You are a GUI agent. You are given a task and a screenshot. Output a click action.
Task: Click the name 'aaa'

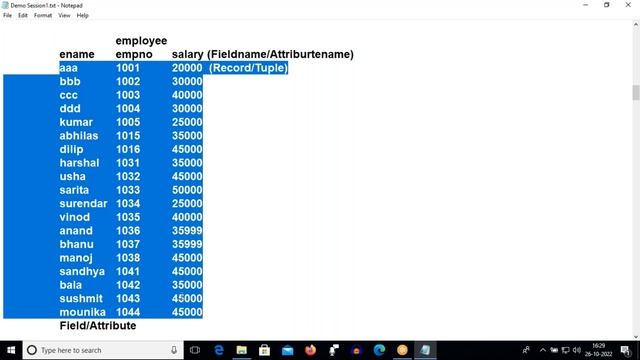[x=69, y=68]
